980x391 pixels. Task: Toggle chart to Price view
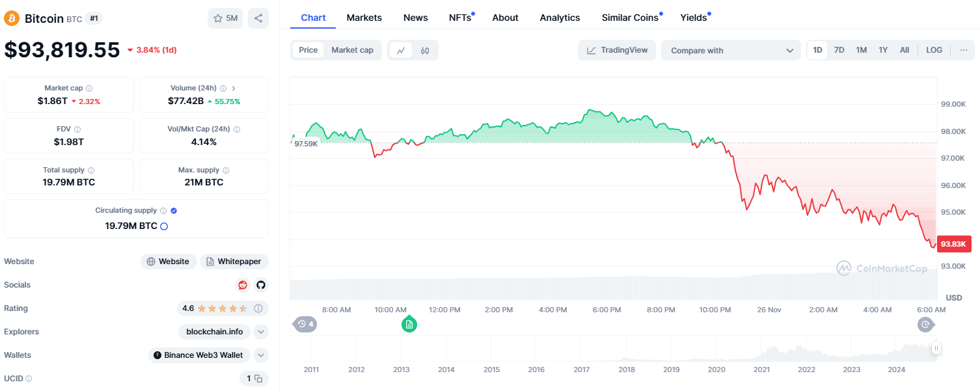[x=308, y=50]
